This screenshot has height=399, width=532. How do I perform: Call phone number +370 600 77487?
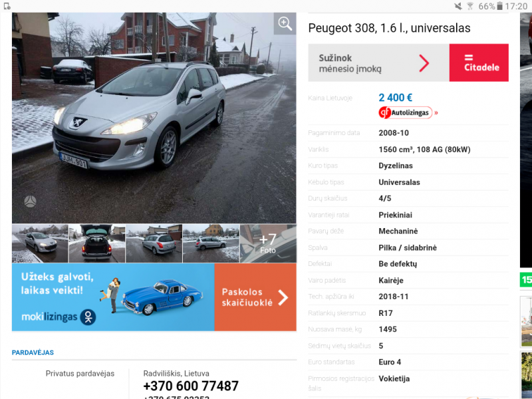191,386
